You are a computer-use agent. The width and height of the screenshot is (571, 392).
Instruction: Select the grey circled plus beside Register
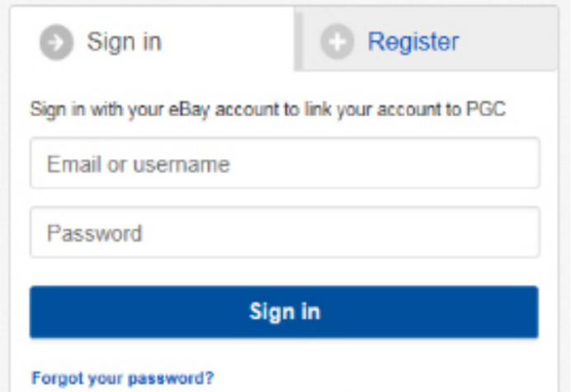[x=337, y=41]
